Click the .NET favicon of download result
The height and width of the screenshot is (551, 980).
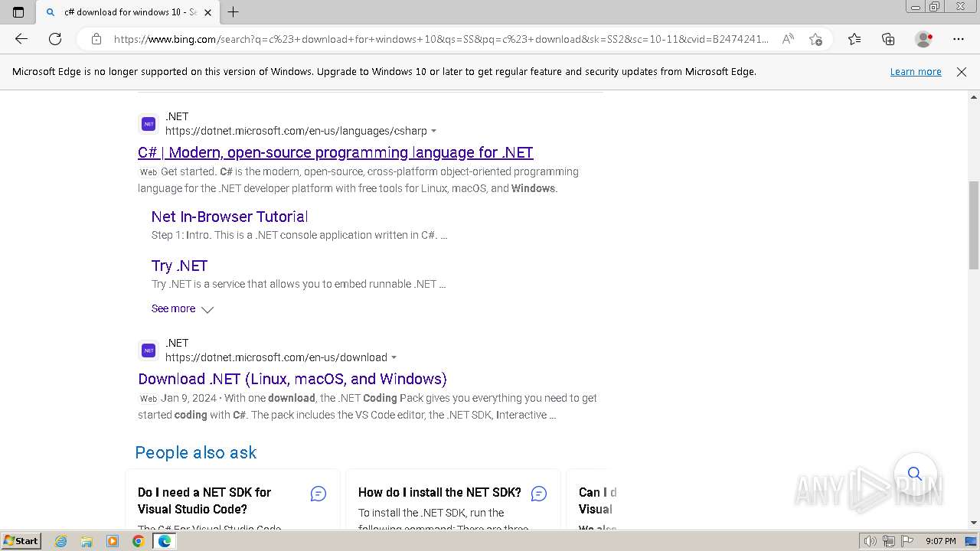tap(149, 350)
